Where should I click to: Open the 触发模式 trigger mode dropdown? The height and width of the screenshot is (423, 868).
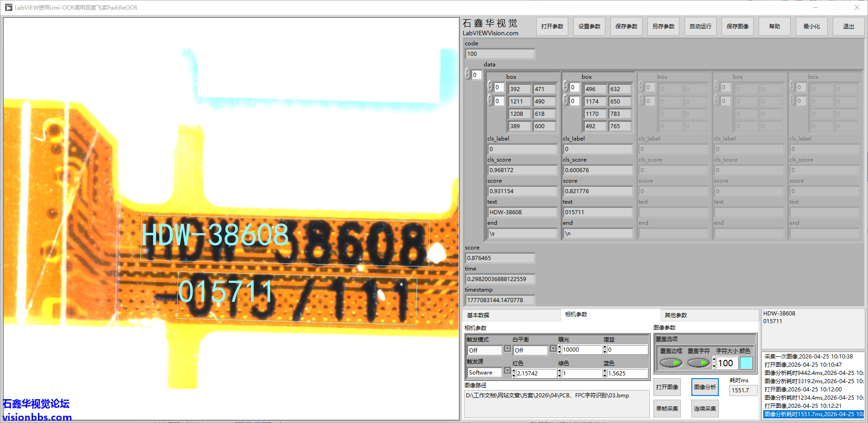[x=507, y=349]
